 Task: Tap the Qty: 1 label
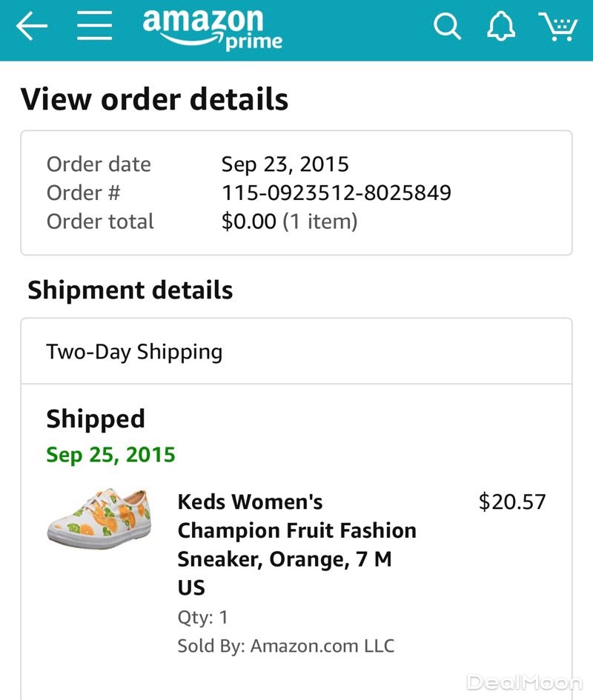tap(203, 617)
